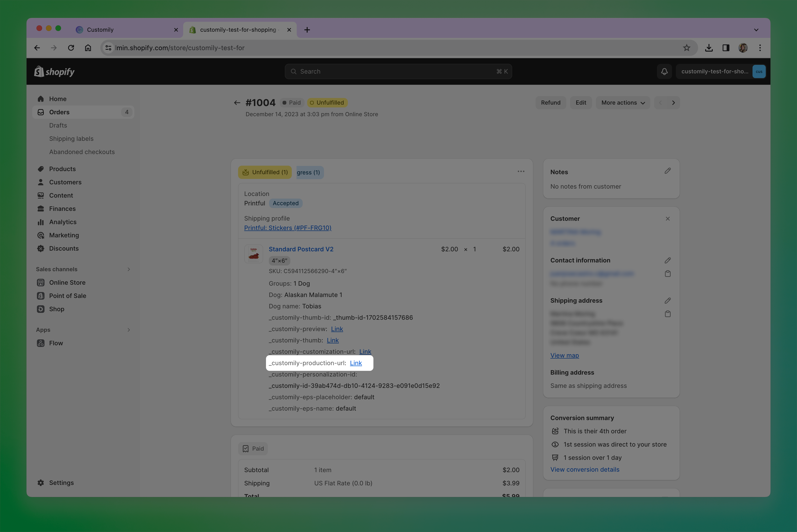The width and height of the screenshot is (797, 532).
Task: Open the _customily-production-url Link
Action: (356, 363)
